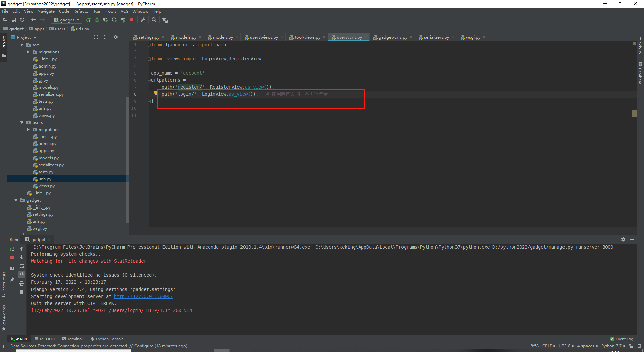Viewport: 644px width, 352px height.
Task: Open the 127.0.0.1:8000 server link
Action: click(143, 296)
